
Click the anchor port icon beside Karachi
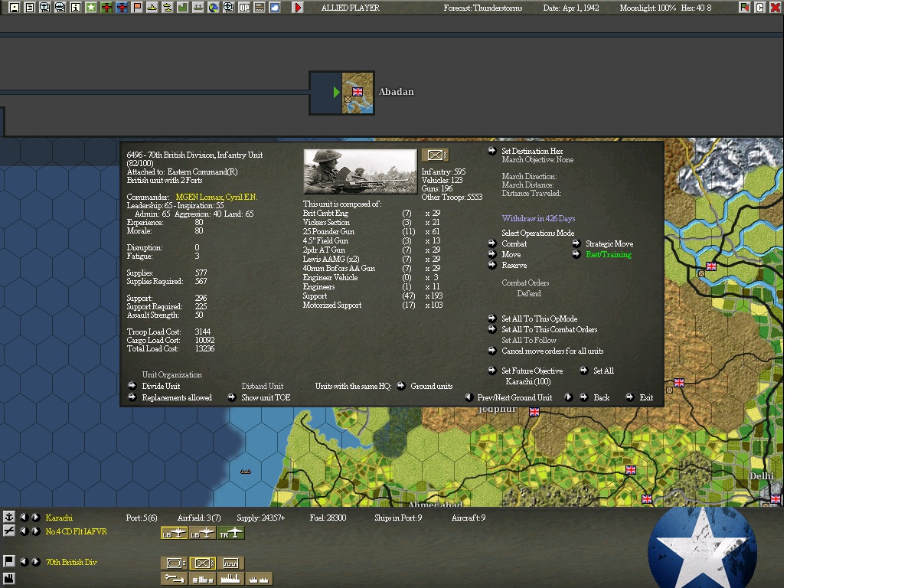click(x=8, y=517)
